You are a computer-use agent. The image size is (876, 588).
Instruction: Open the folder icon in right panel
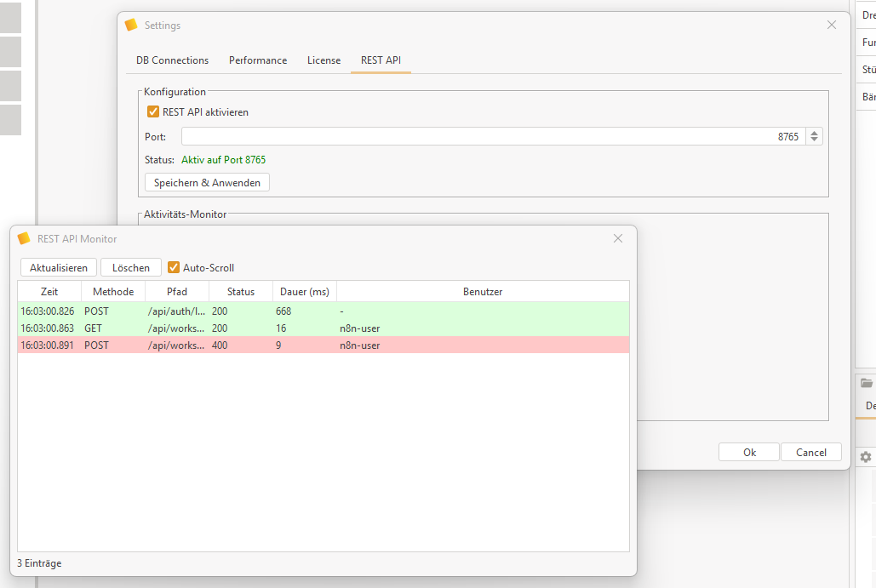tap(867, 383)
